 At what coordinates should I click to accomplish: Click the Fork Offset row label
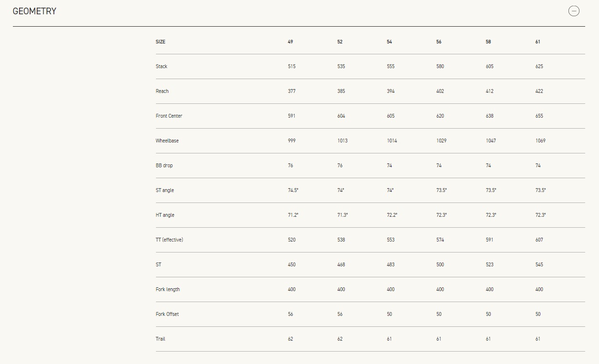[x=167, y=314]
